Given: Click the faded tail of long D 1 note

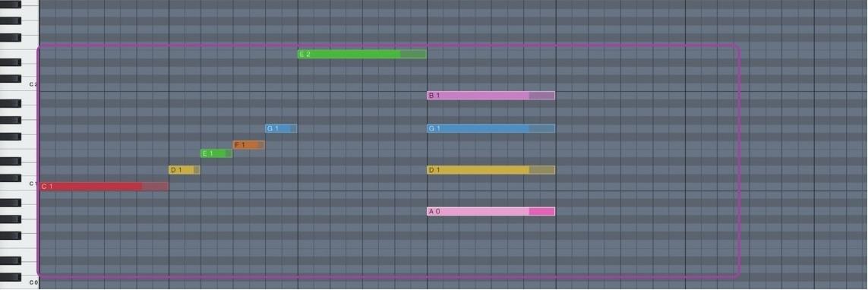Looking at the screenshot, I should point(542,170).
